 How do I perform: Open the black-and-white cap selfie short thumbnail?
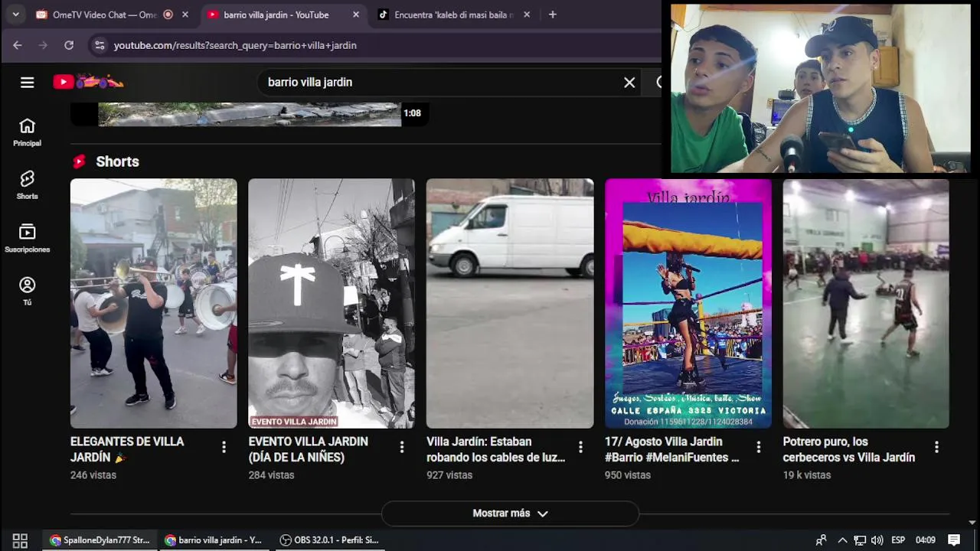pyautogui.click(x=332, y=304)
